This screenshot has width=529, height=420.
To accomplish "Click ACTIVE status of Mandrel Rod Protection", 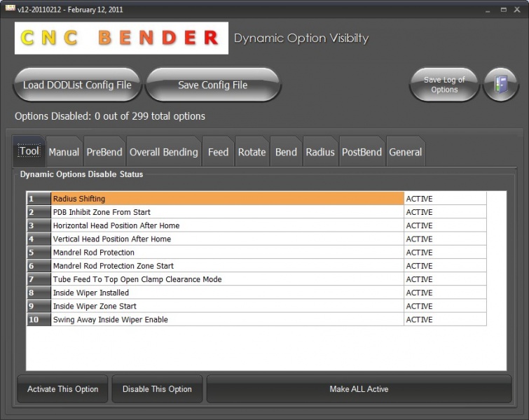I will [445, 253].
